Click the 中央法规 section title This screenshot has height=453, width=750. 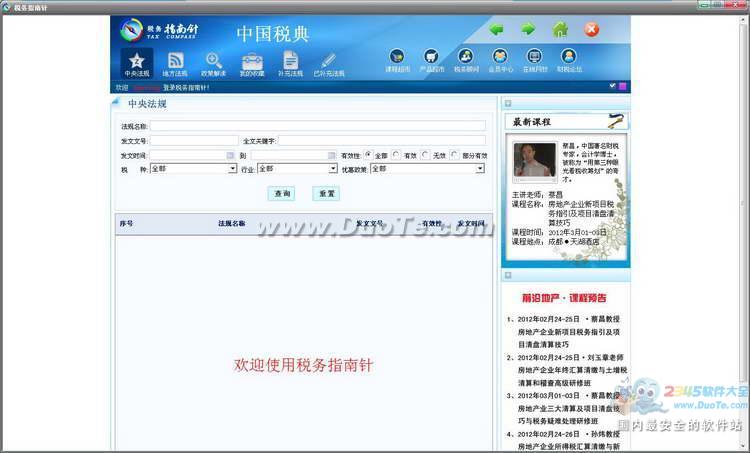[147, 104]
